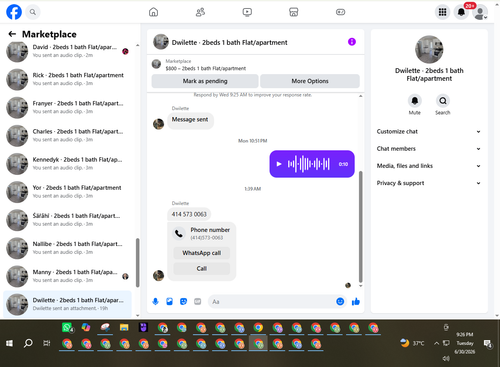The width and height of the screenshot is (500, 367).
Task: Open Windows taskbar search
Action: pos(28,343)
